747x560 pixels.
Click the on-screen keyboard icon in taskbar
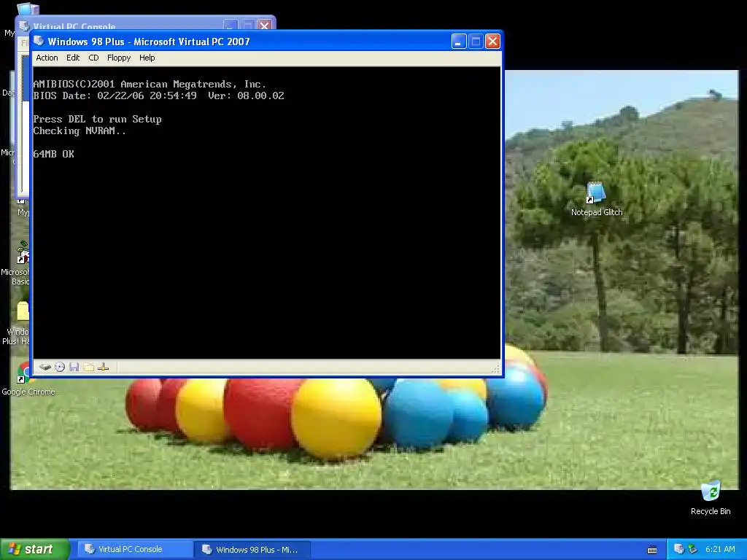pos(652,550)
